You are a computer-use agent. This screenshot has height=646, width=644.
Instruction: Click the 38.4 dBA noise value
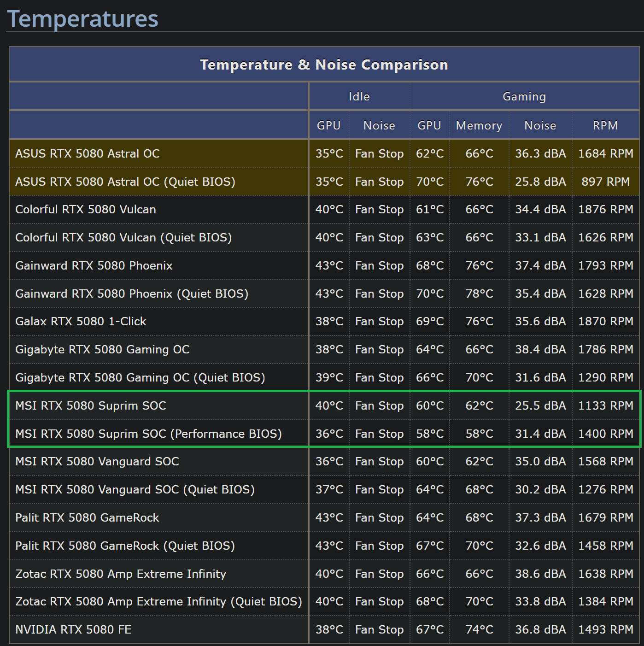[540, 349]
